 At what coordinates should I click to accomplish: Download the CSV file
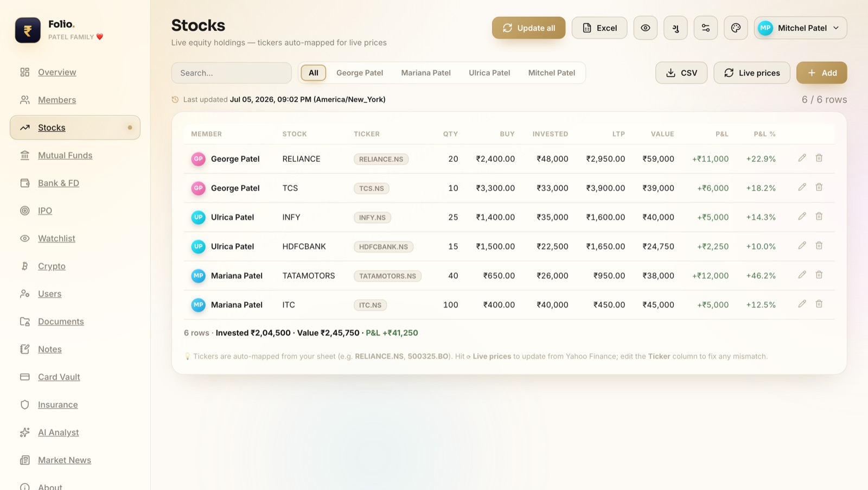pyautogui.click(x=681, y=73)
